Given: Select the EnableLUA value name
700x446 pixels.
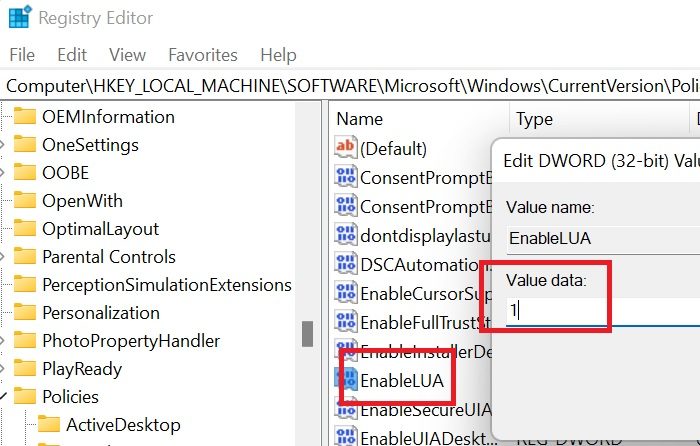Looking at the screenshot, I should click(x=402, y=381).
